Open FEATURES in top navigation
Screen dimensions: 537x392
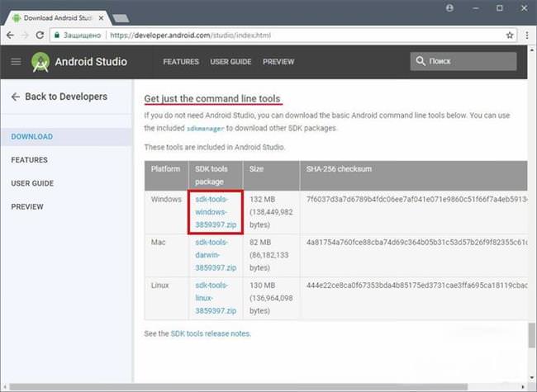point(181,62)
